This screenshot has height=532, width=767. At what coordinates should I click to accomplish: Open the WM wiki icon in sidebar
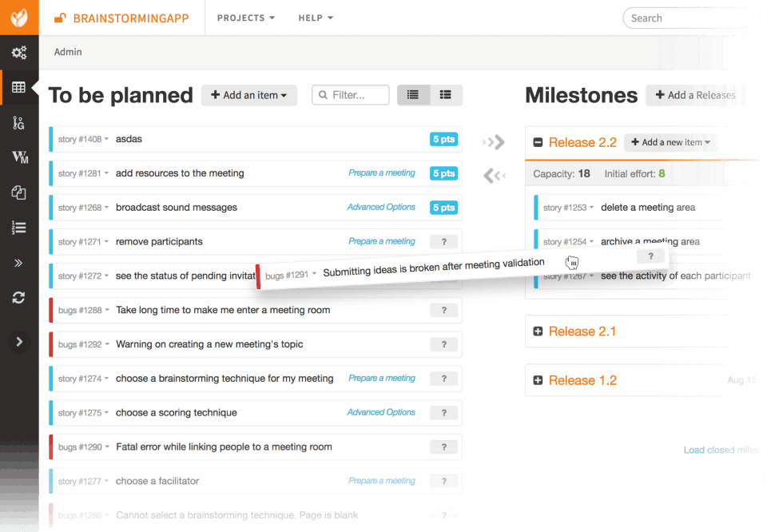[19, 157]
